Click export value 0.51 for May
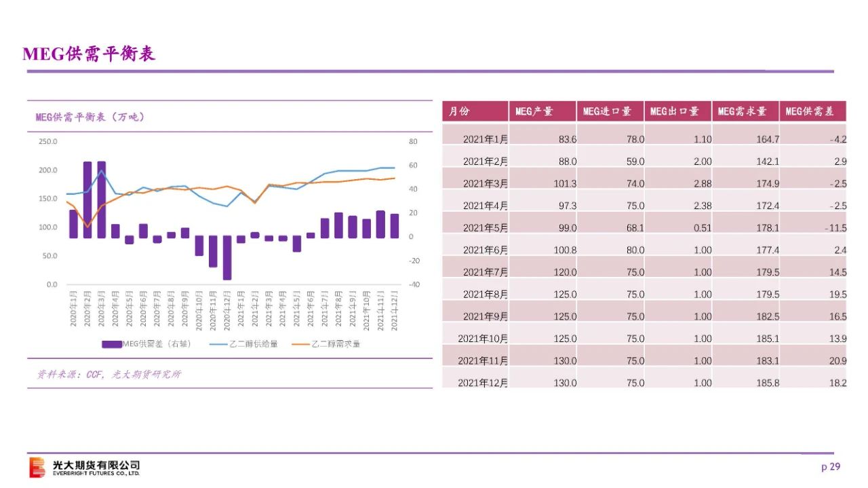868x488 pixels. tap(703, 228)
